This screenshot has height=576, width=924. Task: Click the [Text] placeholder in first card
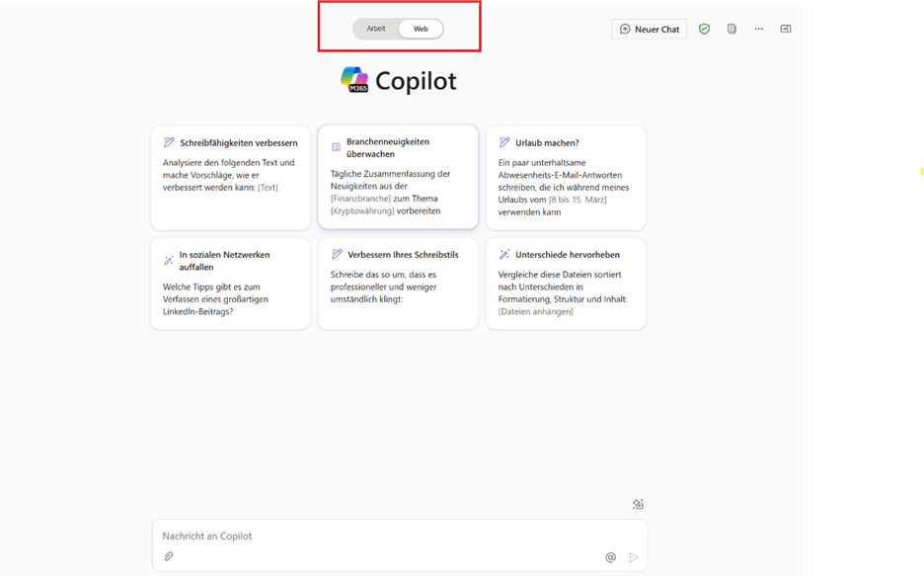268,188
